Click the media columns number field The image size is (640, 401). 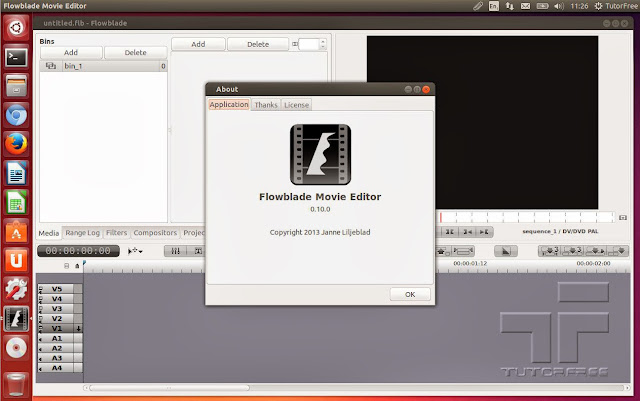pyautogui.click(x=309, y=44)
